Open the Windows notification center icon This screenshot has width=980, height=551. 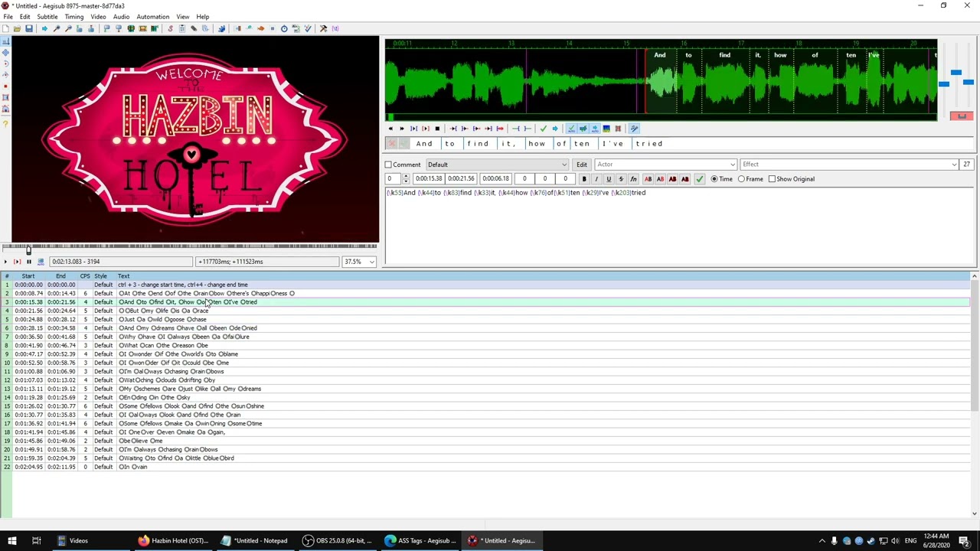click(x=964, y=541)
